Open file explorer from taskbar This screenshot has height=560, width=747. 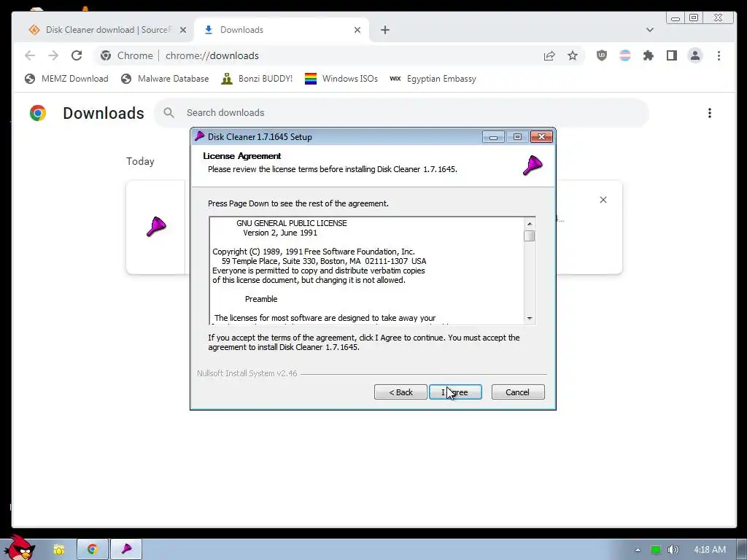[x=59, y=550]
